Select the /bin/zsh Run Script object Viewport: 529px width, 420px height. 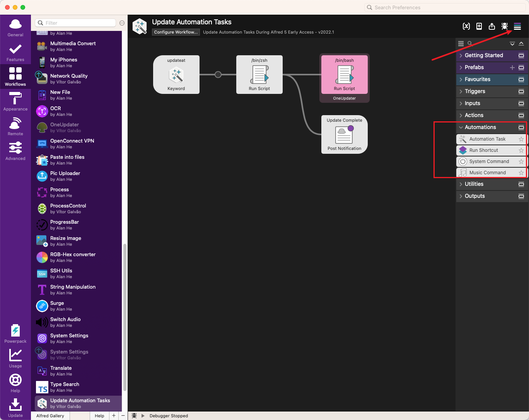(x=259, y=75)
